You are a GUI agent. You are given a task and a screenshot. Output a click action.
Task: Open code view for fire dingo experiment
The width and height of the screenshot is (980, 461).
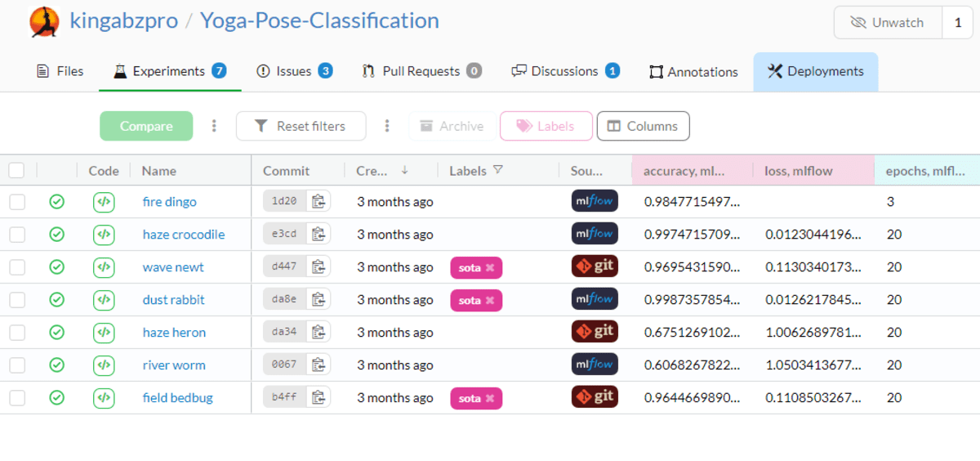104,202
